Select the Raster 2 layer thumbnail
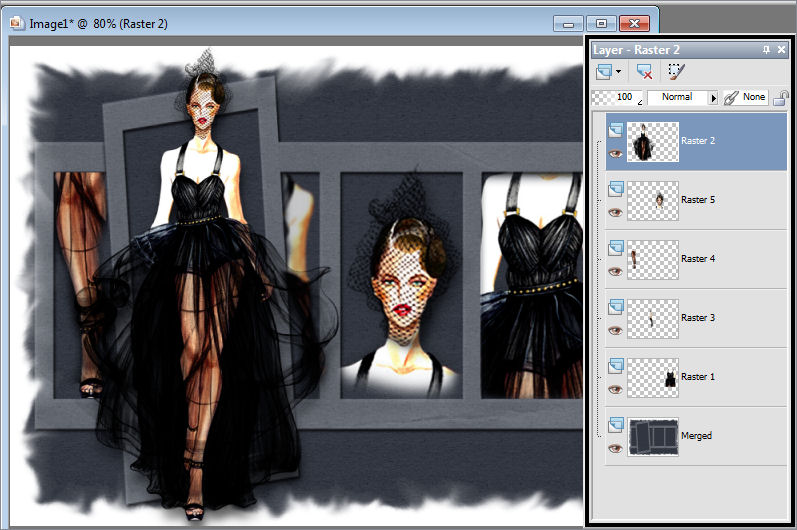This screenshot has height=530, width=797. pyautogui.click(x=653, y=142)
